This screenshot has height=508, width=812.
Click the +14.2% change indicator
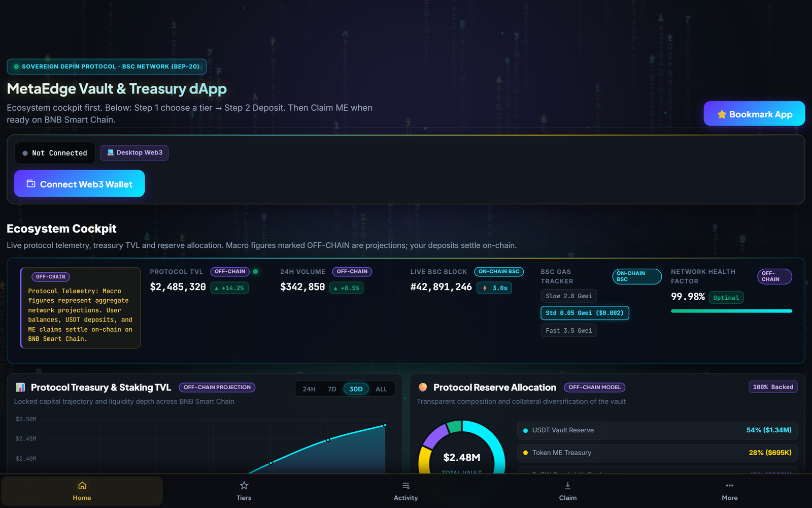(x=229, y=288)
